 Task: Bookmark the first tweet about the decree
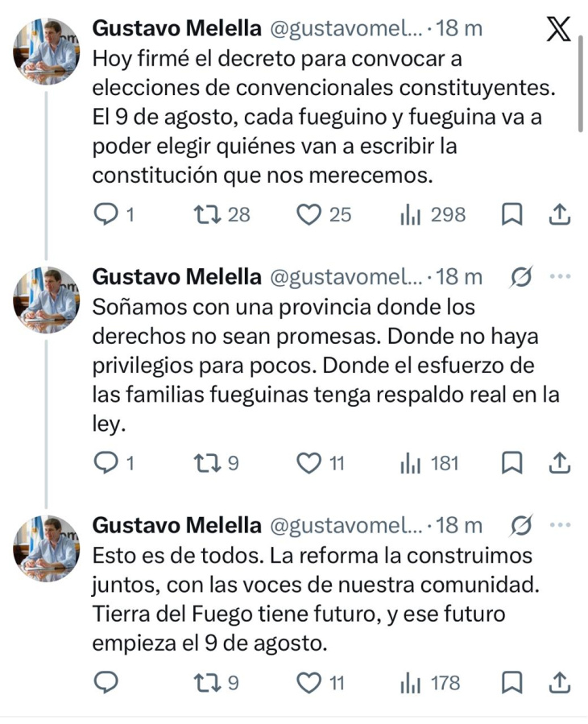point(513,214)
